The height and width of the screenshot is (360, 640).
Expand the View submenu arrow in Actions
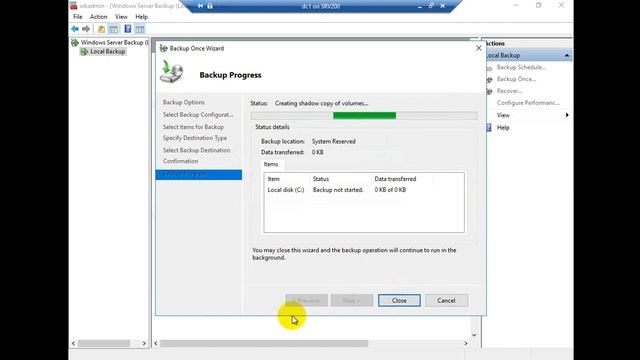tap(567, 115)
